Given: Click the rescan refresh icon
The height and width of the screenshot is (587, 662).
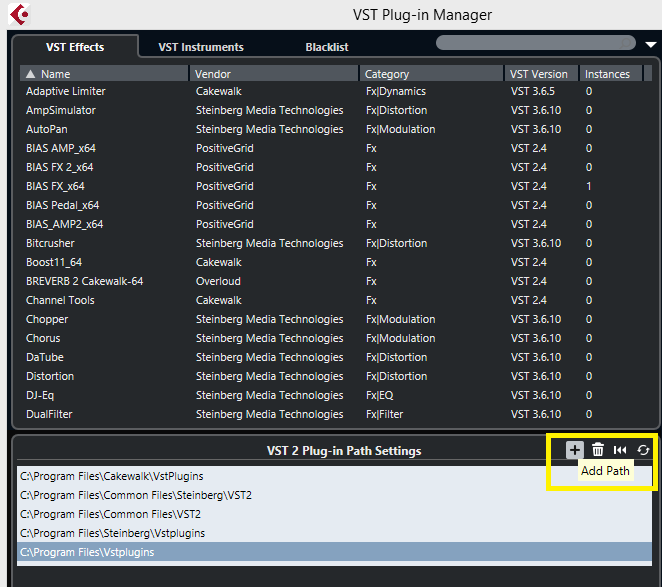Looking at the screenshot, I should click(x=643, y=450).
